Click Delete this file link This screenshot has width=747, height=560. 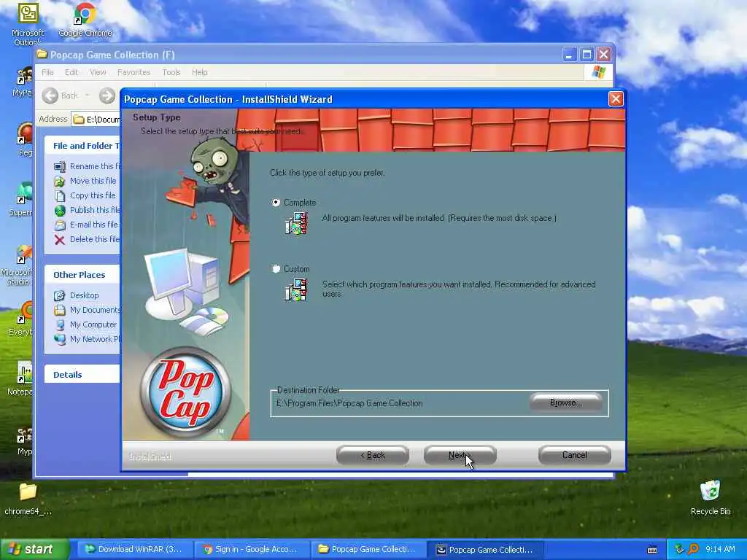[x=94, y=239]
